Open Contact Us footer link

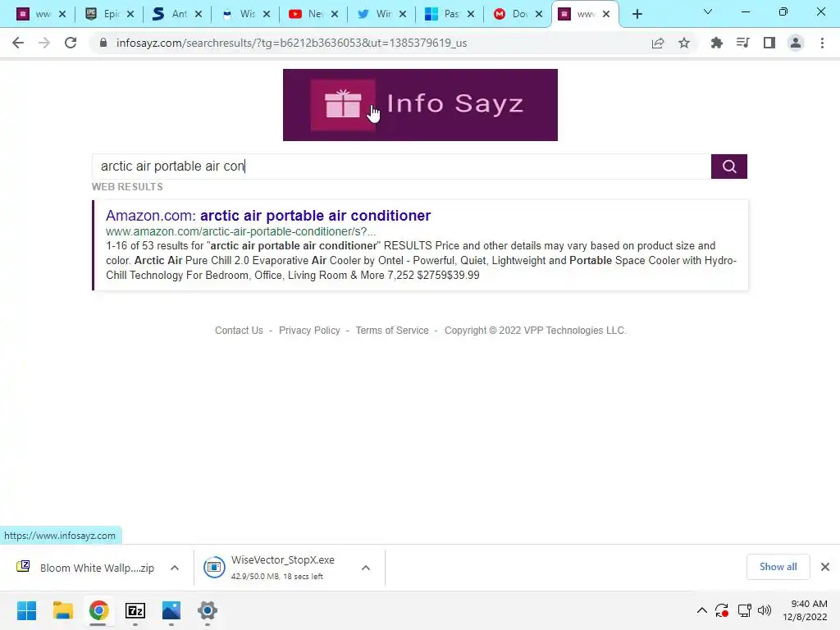click(239, 331)
